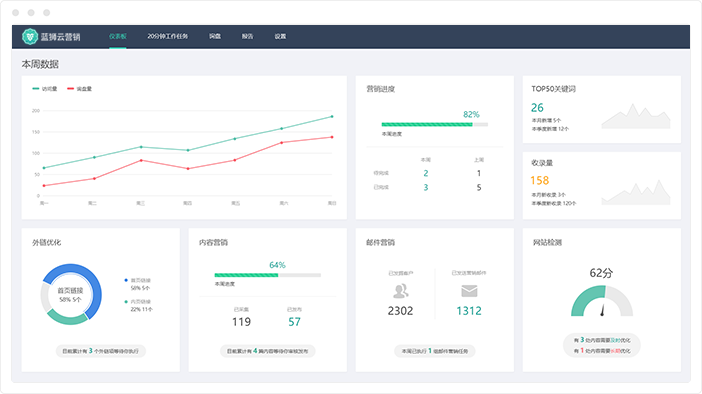This screenshot has height=394, width=702.
Task: Click last week's completed value 5
Action: (479, 188)
